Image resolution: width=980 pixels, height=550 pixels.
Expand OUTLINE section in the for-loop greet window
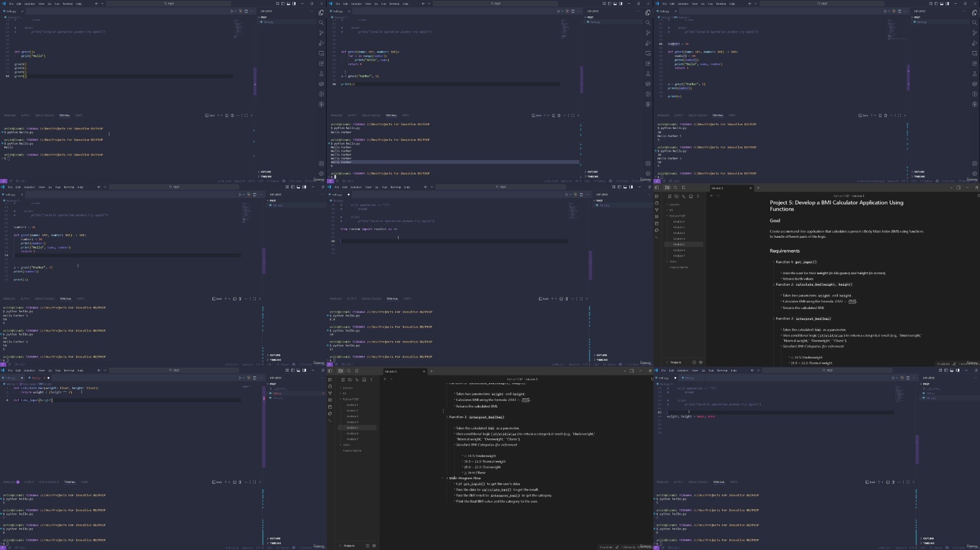tap(592, 172)
